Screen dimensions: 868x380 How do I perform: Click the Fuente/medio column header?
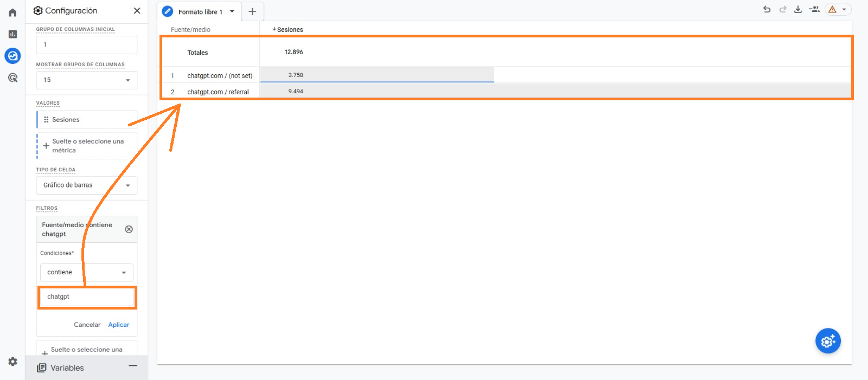(190, 30)
